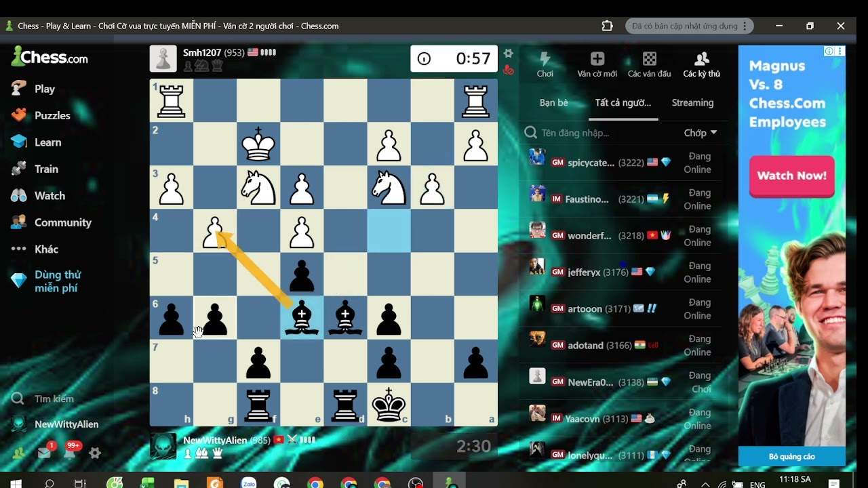Open the Train section
The width and height of the screenshot is (868, 488).
[x=35, y=169]
